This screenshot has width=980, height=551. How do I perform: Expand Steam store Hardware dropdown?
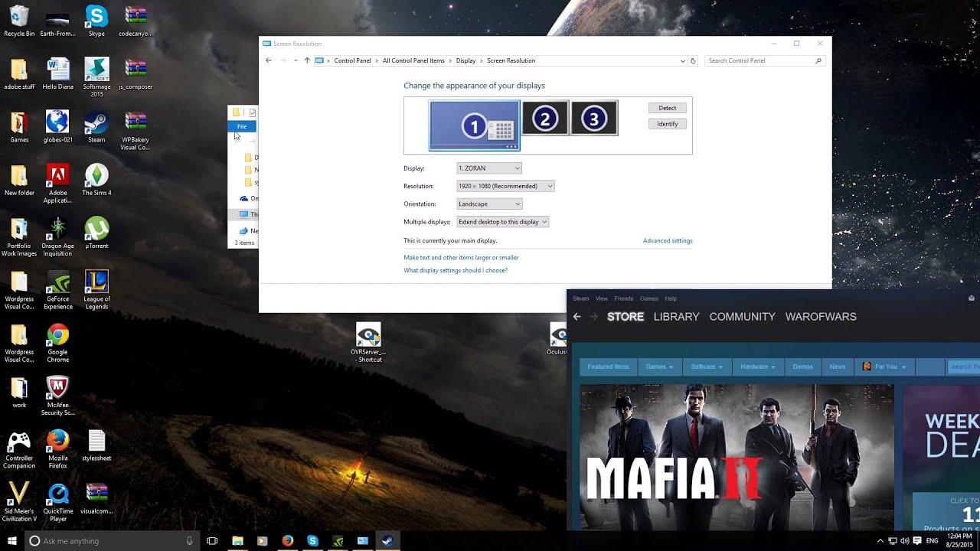pos(757,367)
